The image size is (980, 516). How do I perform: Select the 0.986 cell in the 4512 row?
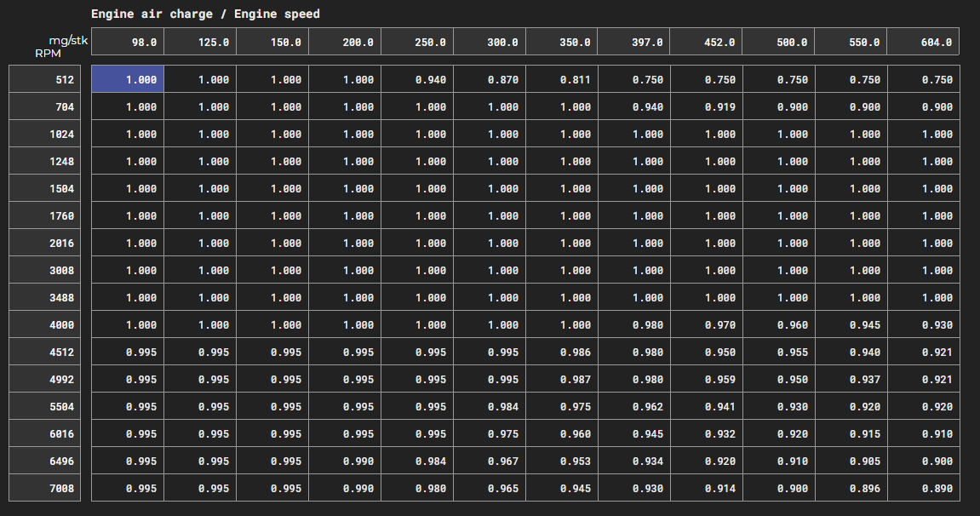tap(562, 352)
